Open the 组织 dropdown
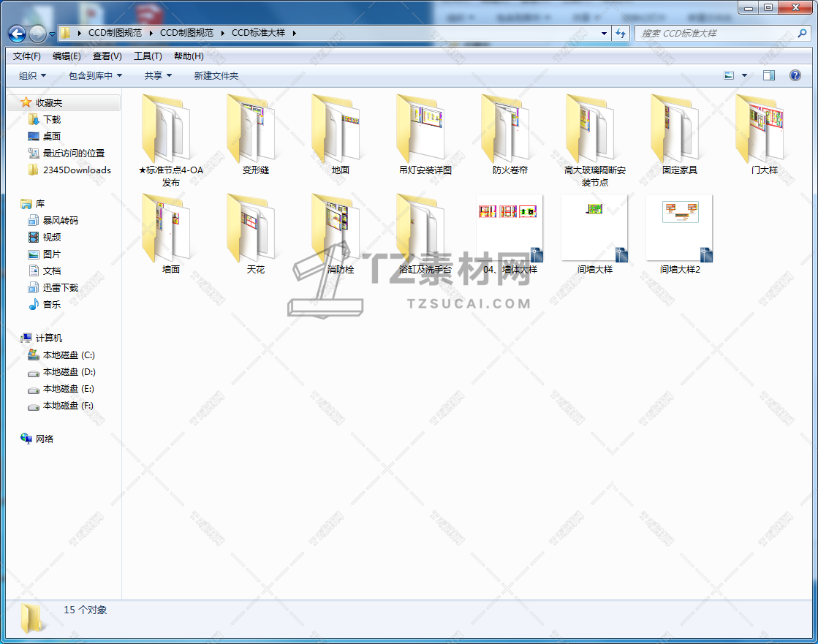 pos(32,75)
